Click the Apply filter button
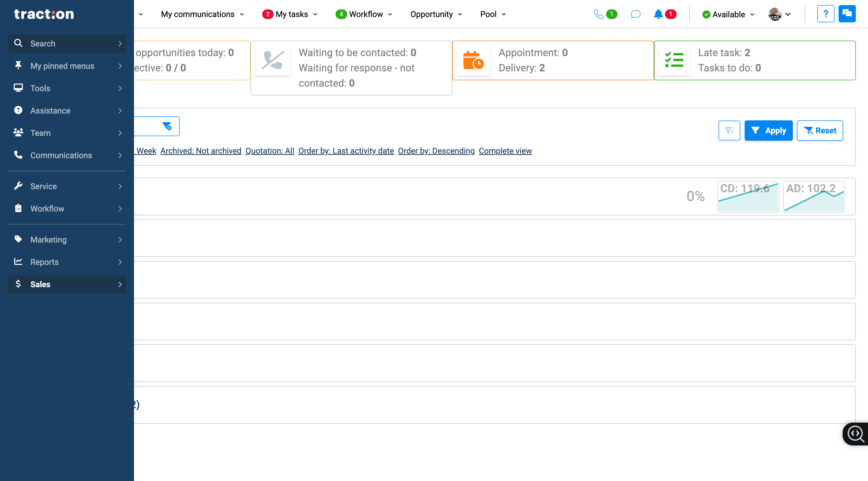This screenshot has height=481, width=868. click(x=769, y=131)
